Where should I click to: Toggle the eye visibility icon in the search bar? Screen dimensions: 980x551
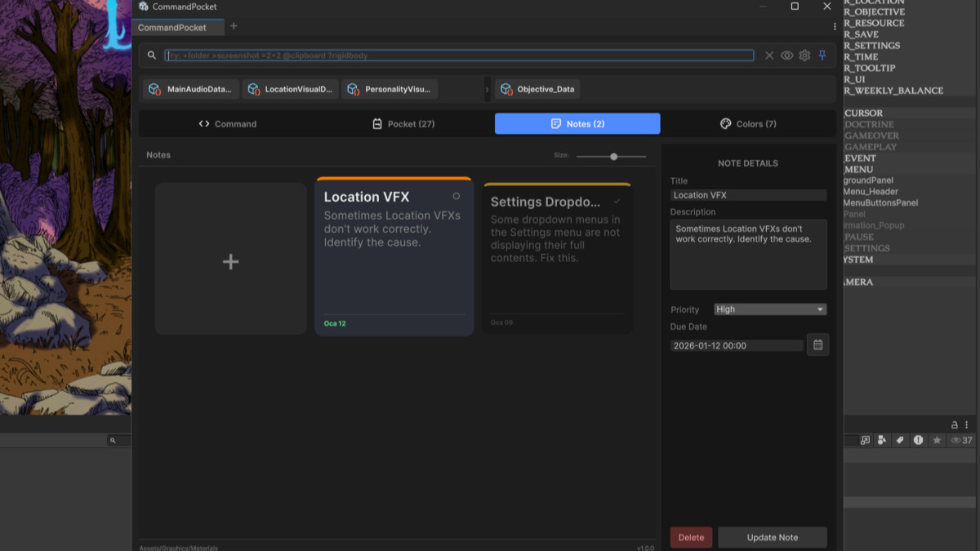(786, 56)
